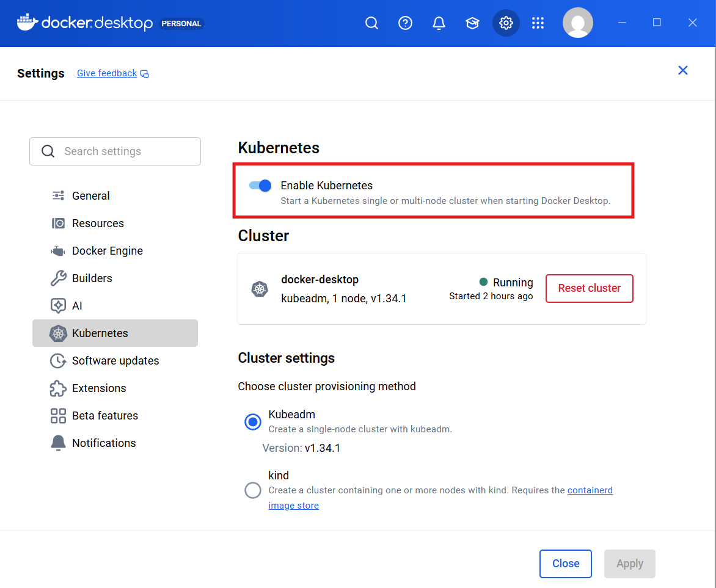Close Settings with the blue X
The image size is (716, 588).
point(682,70)
